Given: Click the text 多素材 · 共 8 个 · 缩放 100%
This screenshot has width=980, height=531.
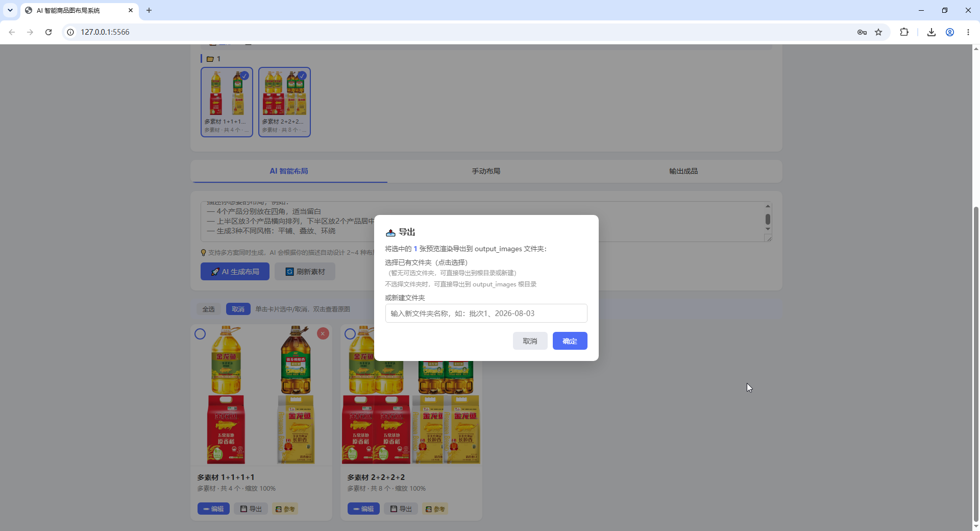Looking at the screenshot, I should pyautogui.click(x=386, y=489).
